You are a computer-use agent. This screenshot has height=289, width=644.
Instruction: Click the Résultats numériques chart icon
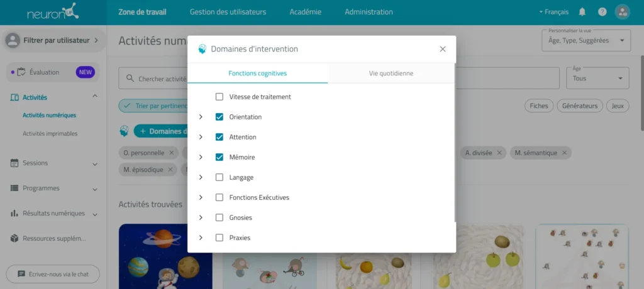pyautogui.click(x=14, y=214)
